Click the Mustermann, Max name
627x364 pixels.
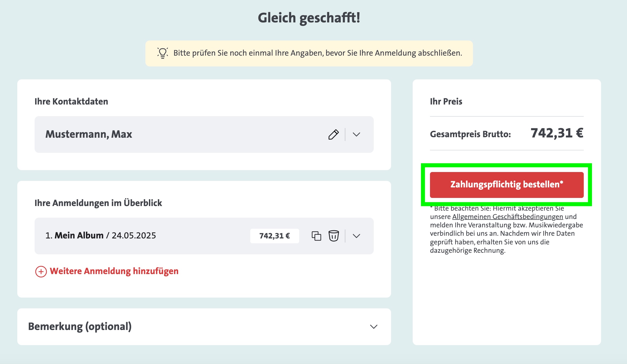click(x=89, y=134)
